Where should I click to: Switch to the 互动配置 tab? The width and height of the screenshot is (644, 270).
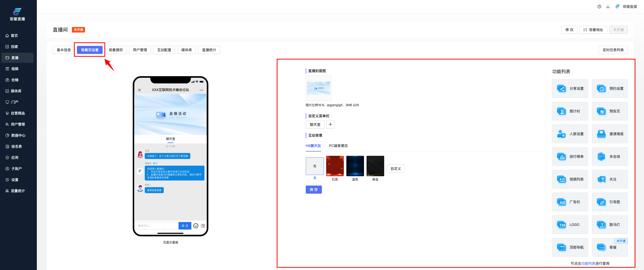164,50
